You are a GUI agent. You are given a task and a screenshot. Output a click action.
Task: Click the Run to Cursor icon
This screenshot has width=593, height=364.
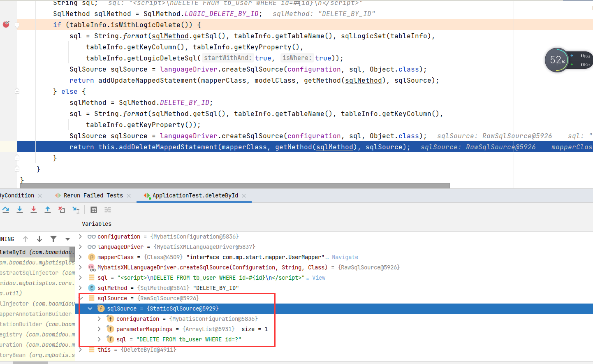[x=76, y=210]
